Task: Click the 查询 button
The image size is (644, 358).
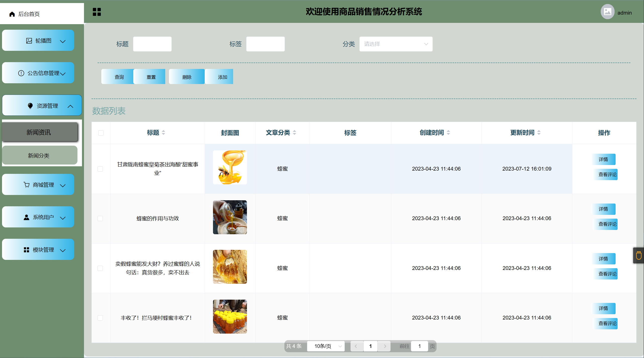Action: tap(118, 77)
